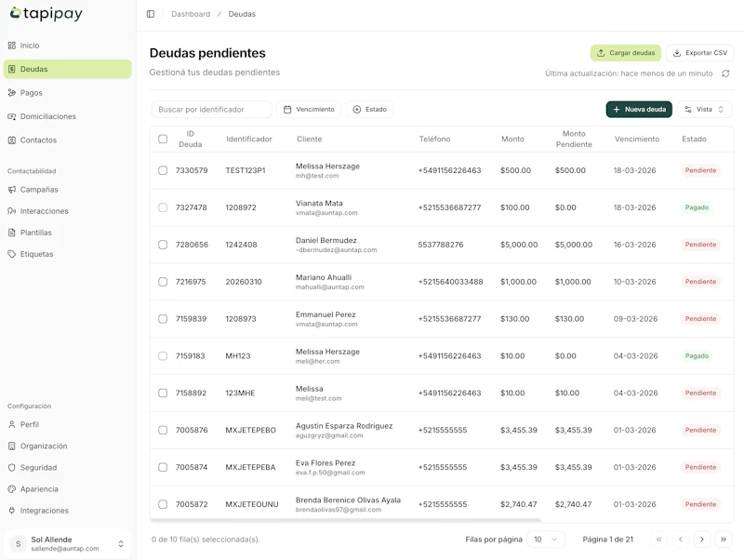
Task: Open the Vista column options dropdown
Action: [x=704, y=109]
